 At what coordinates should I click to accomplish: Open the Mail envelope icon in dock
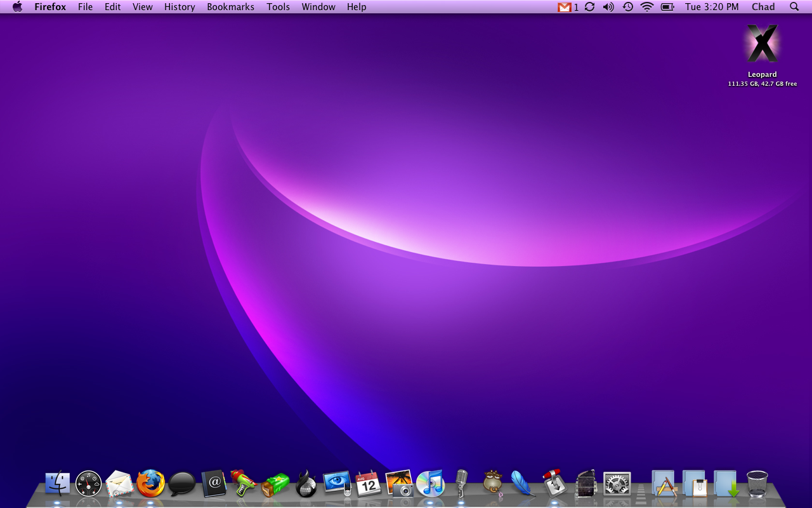tap(119, 484)
